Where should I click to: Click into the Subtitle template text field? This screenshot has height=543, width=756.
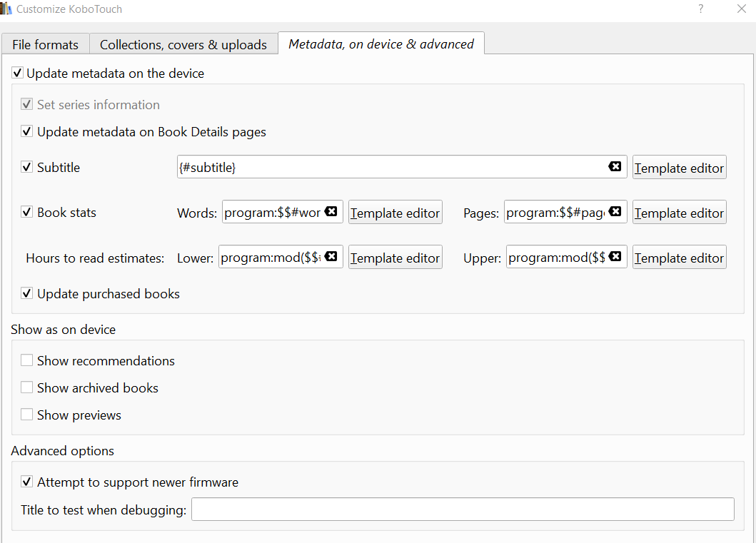click(389, 168)
